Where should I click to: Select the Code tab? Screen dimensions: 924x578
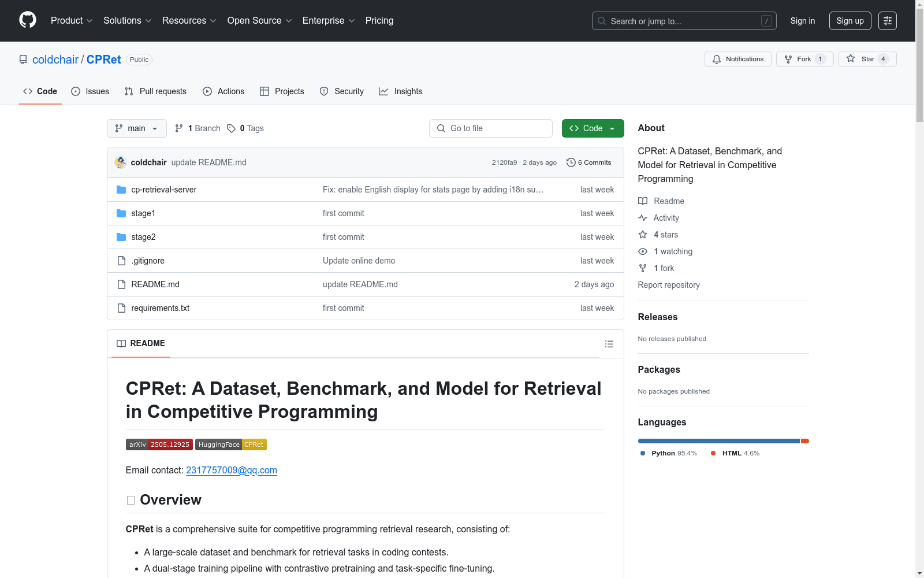[40, 91]
